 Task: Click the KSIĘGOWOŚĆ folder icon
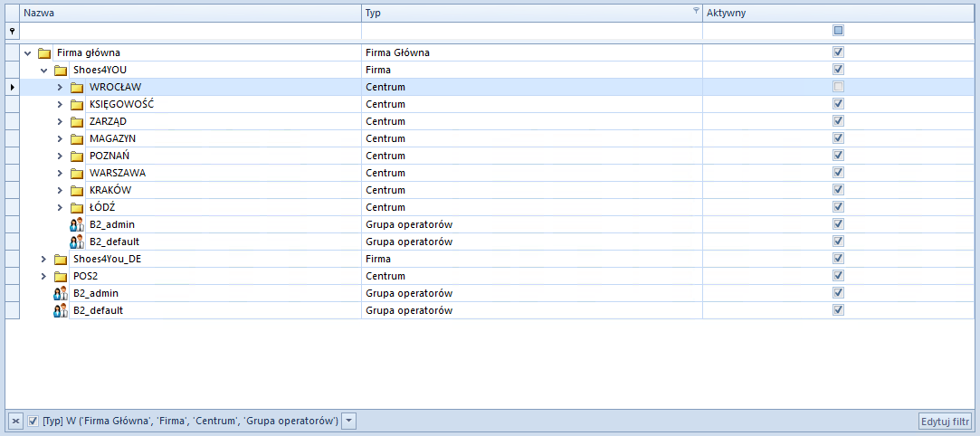(76, 104)
